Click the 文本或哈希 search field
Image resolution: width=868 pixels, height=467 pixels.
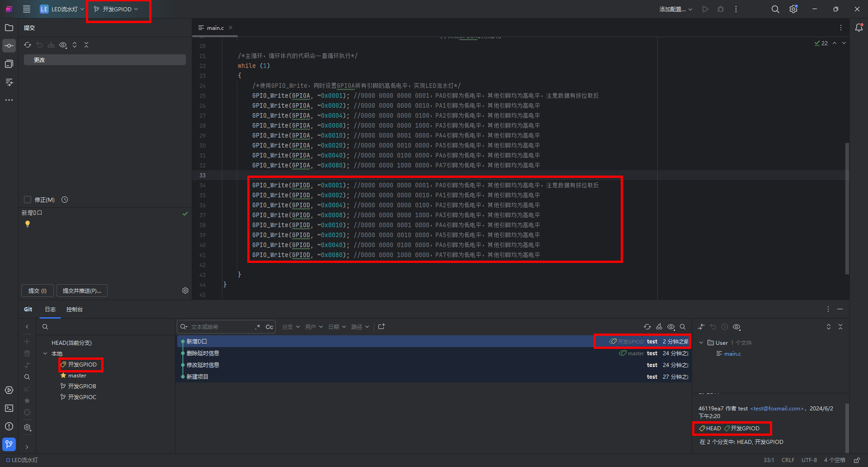point(221,327)
